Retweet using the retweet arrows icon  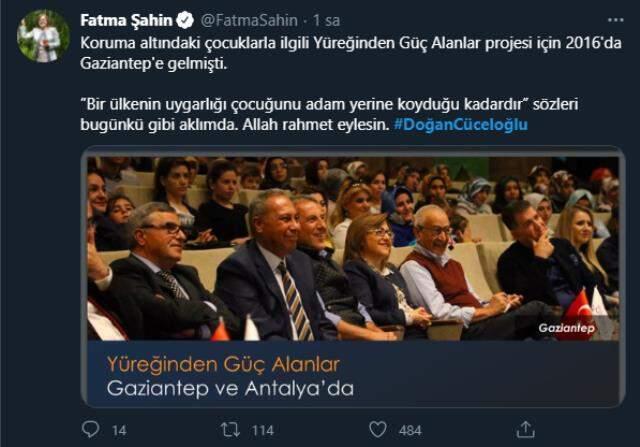pyautogui.click(x=230, y=430)
